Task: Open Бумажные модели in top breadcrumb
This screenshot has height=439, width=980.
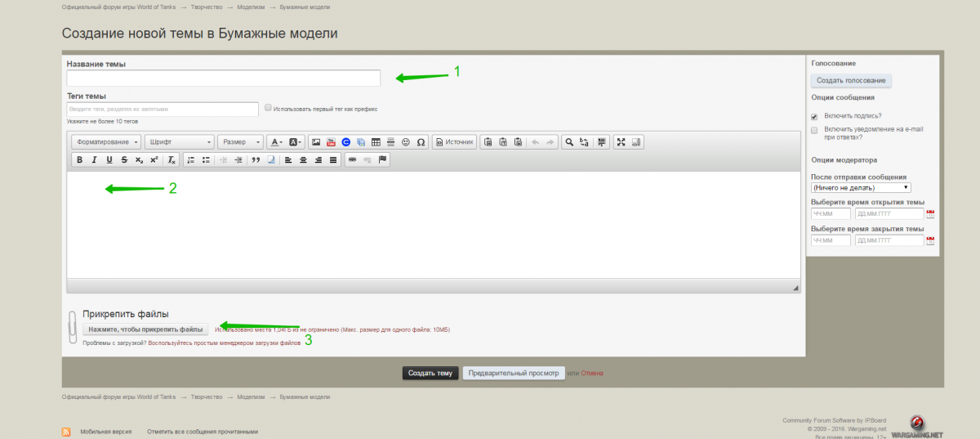Action: tap(305, 7)
